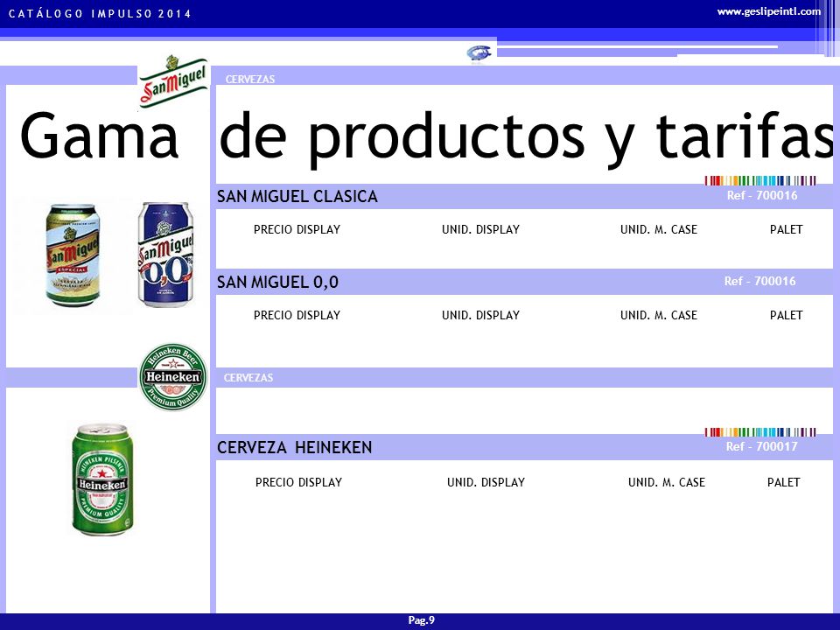Click color barcode strip above Cerveza Heineken

(760, 431)
